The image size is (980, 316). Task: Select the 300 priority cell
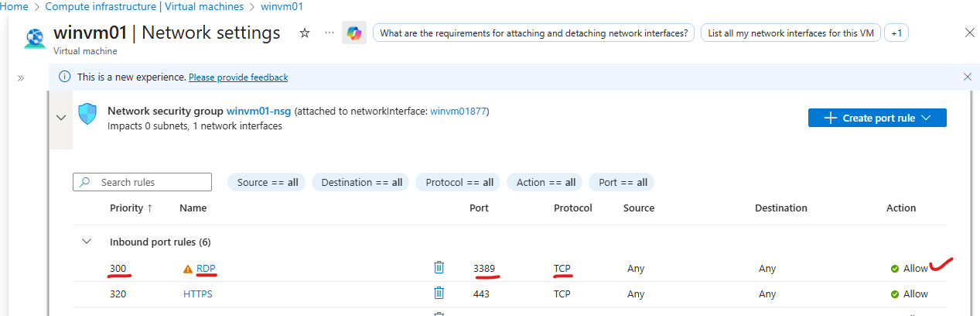(x=118, y=268)
